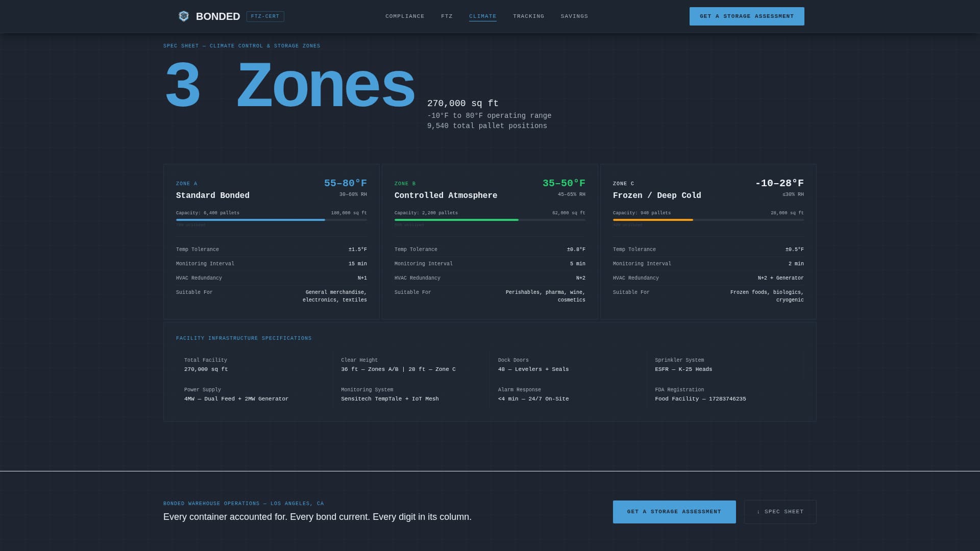Open the FTZ navigation item
Image resolution: width=980 pixels, height=551 pixels.
pos(447,16)
